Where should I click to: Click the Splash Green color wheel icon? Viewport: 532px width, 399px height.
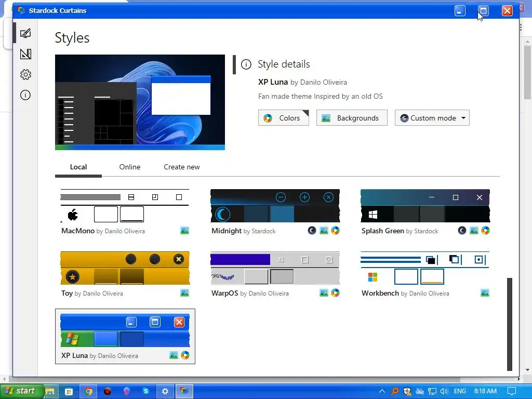[x=486, y=231]
